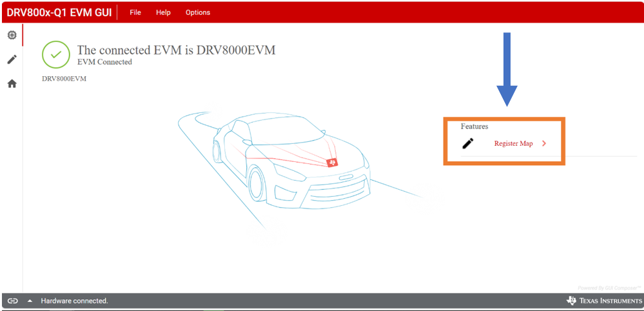Expand the status bar up arrow
The height and width of the screenshot is (311, 644).
click(x=30, y=301)
